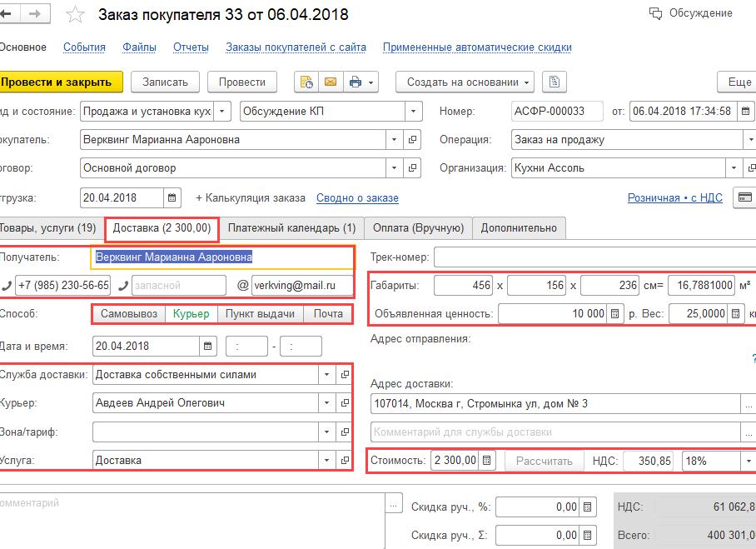Select the Курьер delivery method
Screen dimensions: 756x549
[191, 313]
